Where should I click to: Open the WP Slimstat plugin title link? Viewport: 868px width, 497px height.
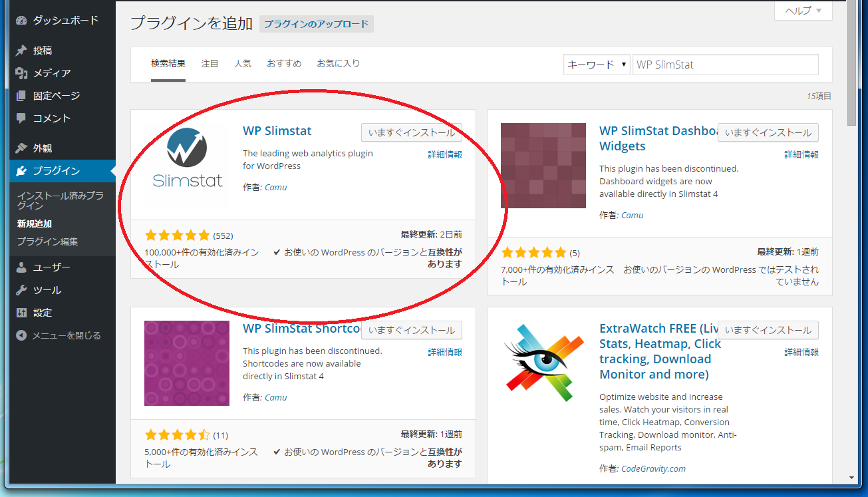[x=277, y=131]
